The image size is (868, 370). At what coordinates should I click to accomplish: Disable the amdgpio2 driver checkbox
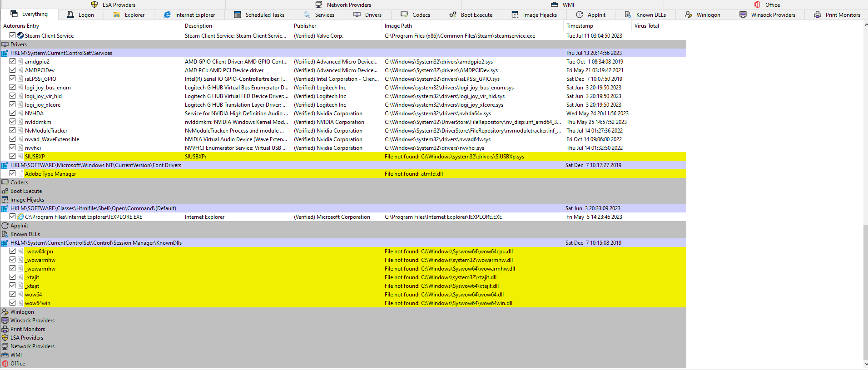(13, 61)
